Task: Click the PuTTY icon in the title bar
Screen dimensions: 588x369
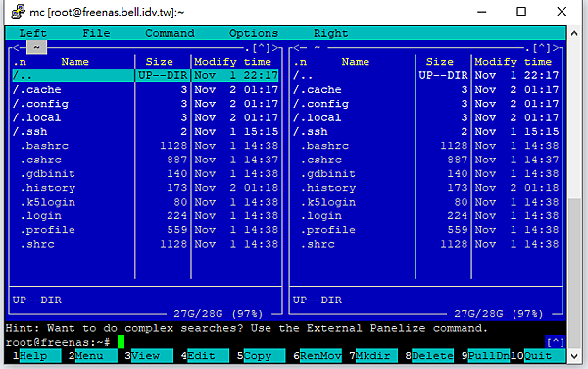Action: pos(18,12)
